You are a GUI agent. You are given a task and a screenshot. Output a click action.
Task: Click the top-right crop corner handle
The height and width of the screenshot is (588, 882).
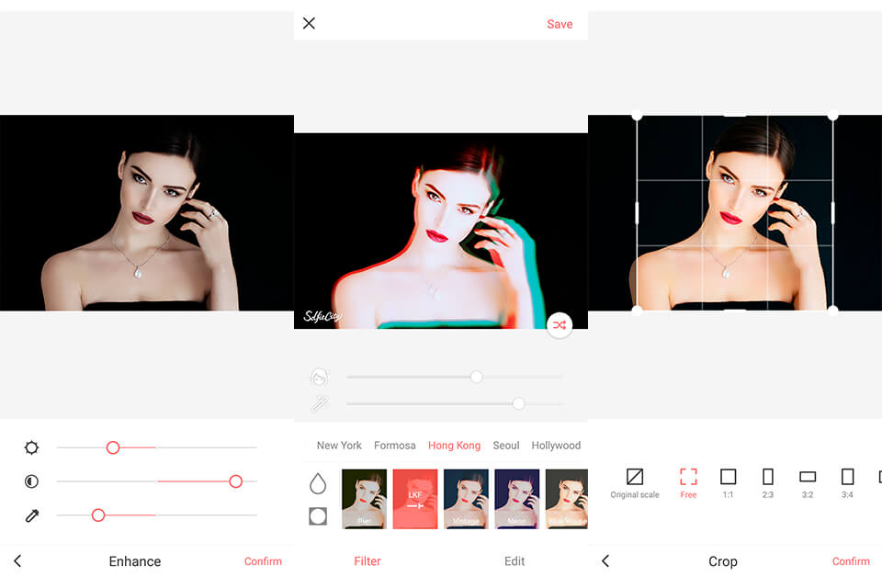833,116
